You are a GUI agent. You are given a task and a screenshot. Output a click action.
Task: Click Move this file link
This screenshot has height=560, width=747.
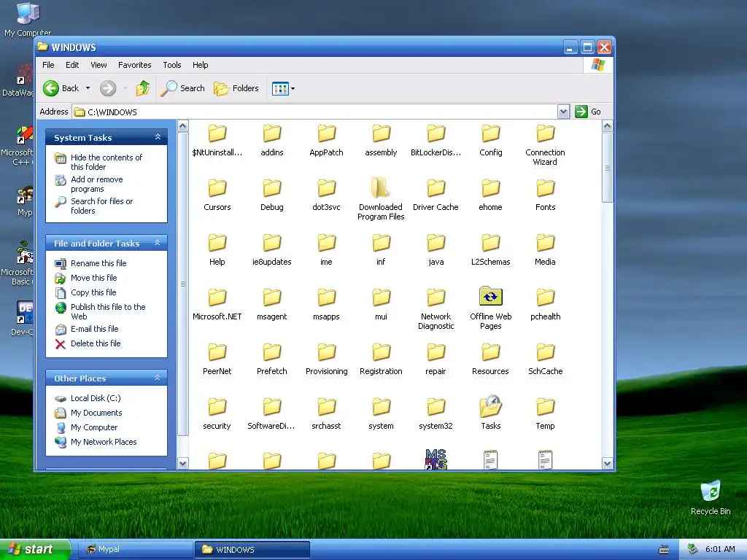pos(94,278)
